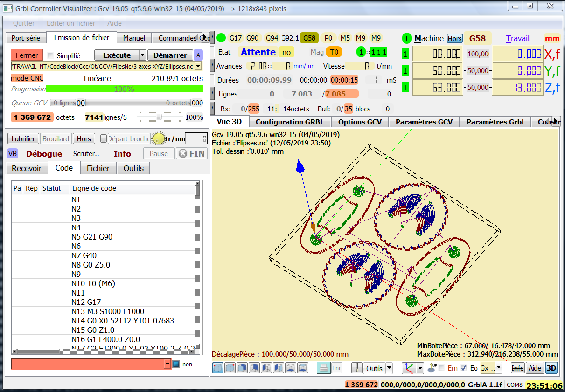
Task: Click the green circle 1 beside T0
Action: pos(361,52)
